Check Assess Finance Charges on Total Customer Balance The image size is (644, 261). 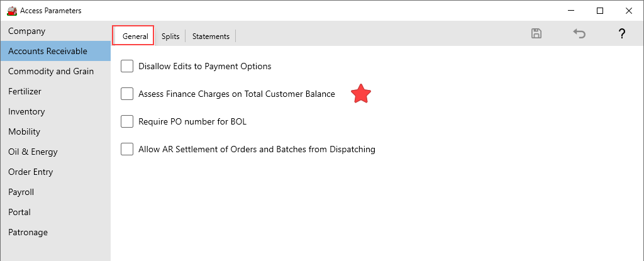pos(128,94)
